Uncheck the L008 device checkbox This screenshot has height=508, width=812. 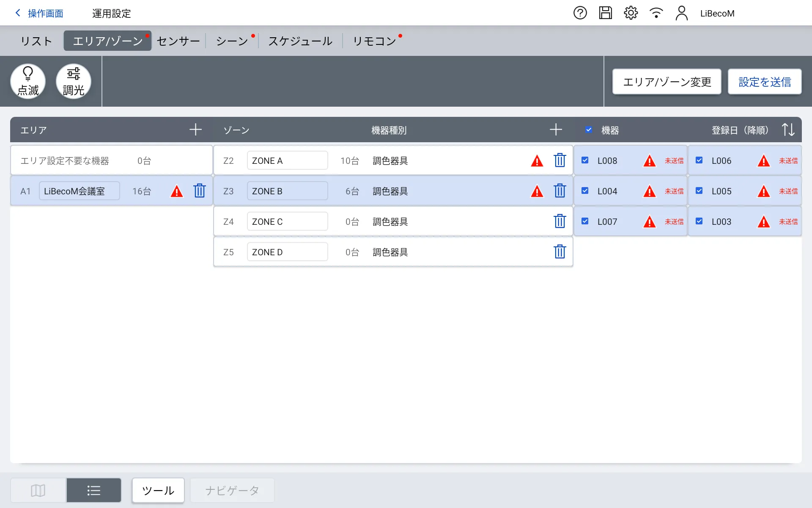click(x=585, y=160)
